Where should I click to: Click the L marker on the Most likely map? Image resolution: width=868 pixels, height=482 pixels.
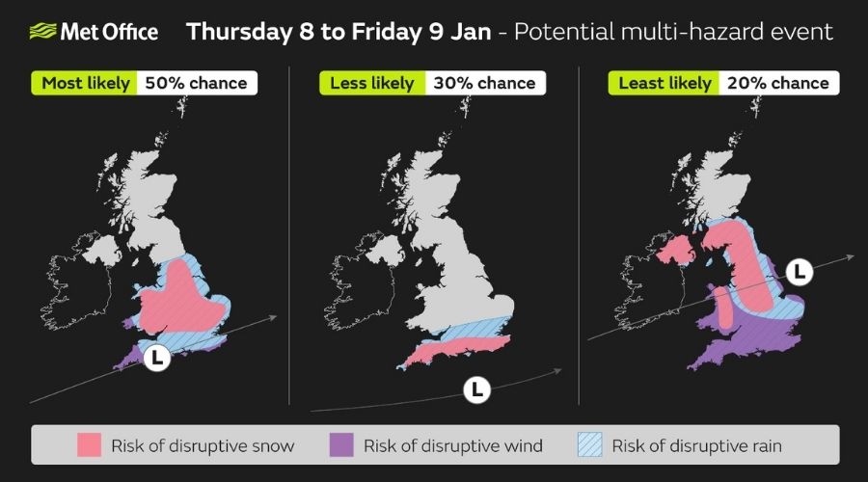pos(156,358)
